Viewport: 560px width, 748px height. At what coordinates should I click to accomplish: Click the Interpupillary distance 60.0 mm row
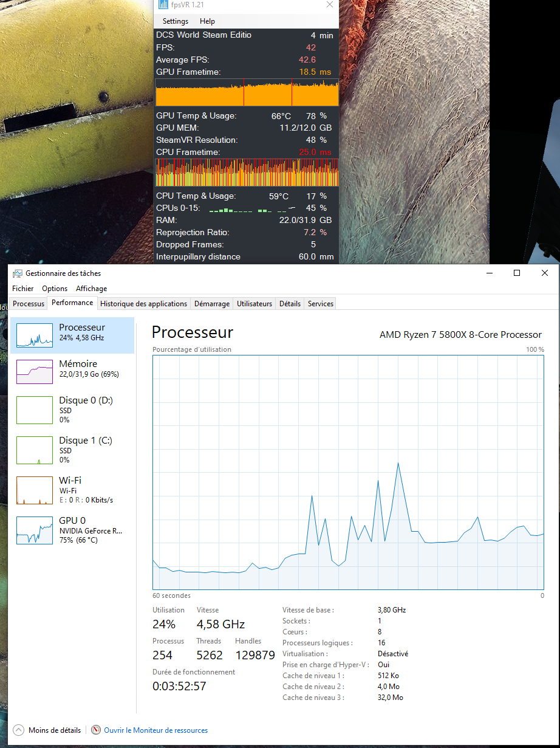[247, 256]
